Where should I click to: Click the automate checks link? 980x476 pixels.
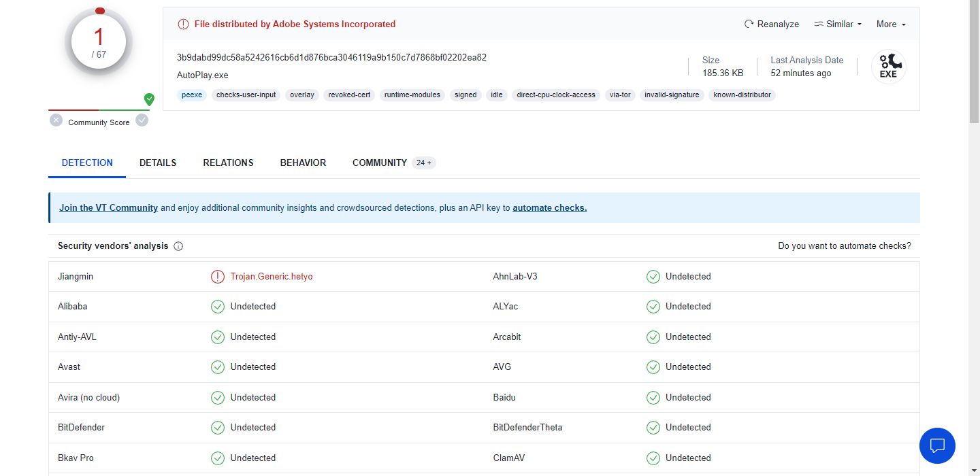(x=549, y=208)
